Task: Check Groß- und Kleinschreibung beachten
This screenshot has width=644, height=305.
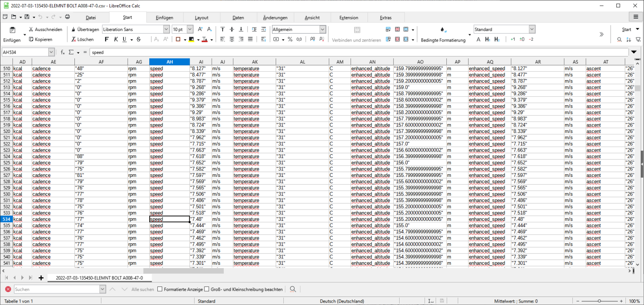Action: (x=207, y=289)
